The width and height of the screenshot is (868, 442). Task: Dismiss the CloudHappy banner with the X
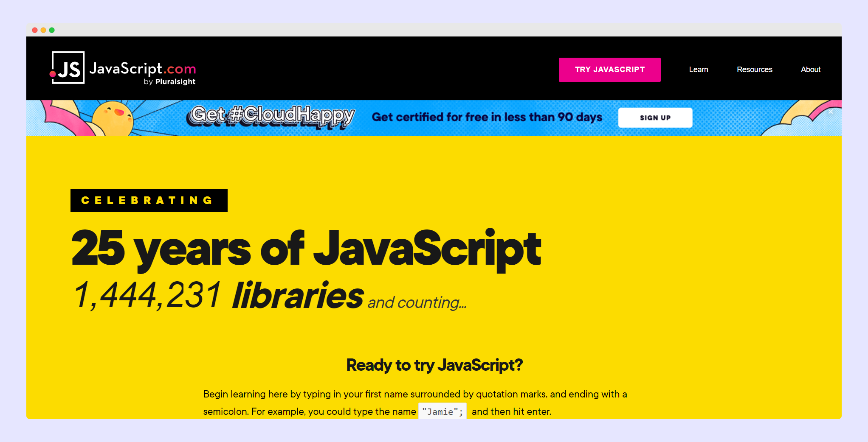coord(831,112)
